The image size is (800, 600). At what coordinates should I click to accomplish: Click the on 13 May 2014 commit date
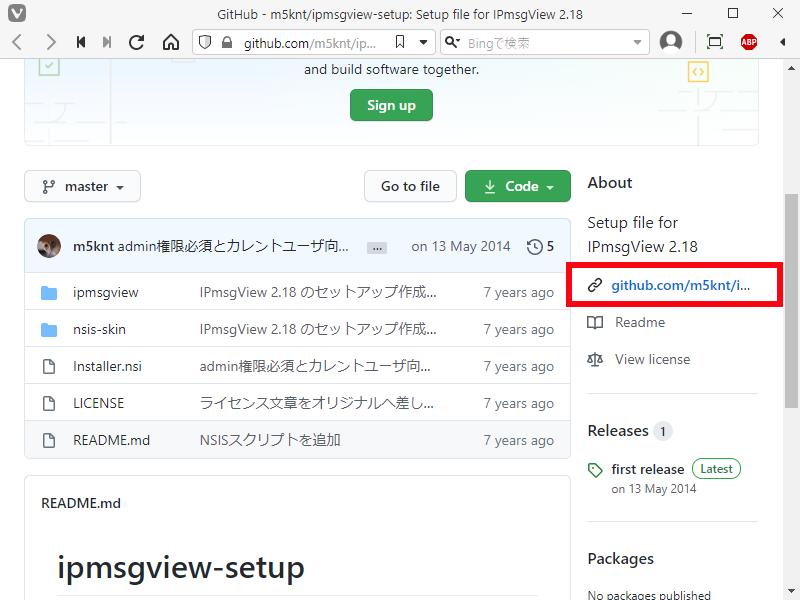(461, 246)
